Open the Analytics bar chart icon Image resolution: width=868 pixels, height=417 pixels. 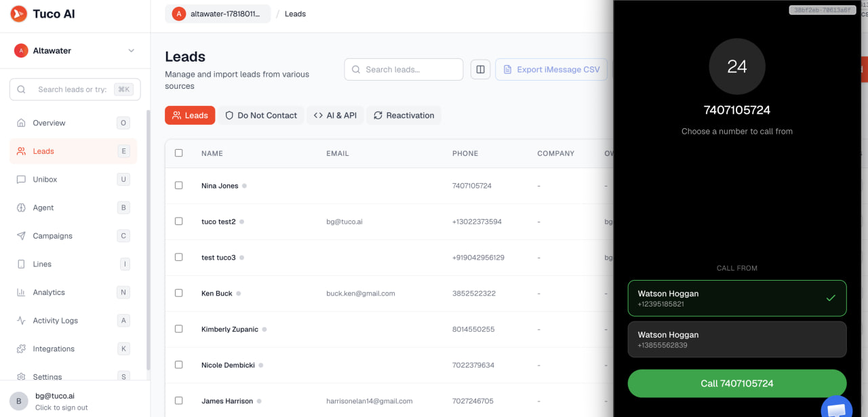[20, 292]
